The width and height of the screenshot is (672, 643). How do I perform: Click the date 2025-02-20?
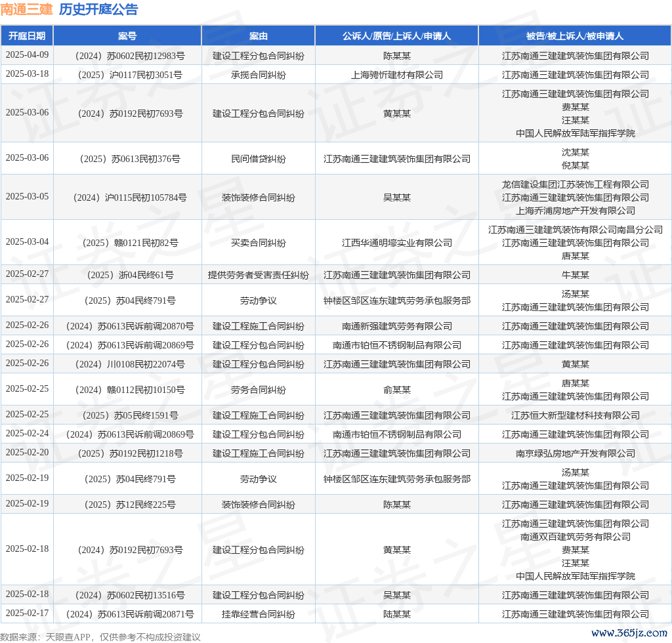click(27, 452)
